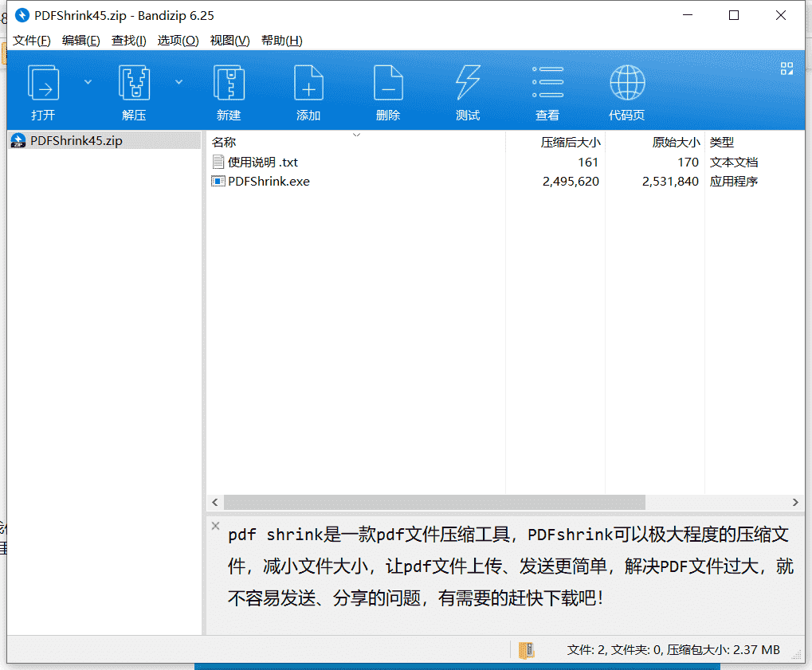This screenshot has width=812, height=670.
Task: Click the horizontal scrollbar thumb
Action: 434,502
